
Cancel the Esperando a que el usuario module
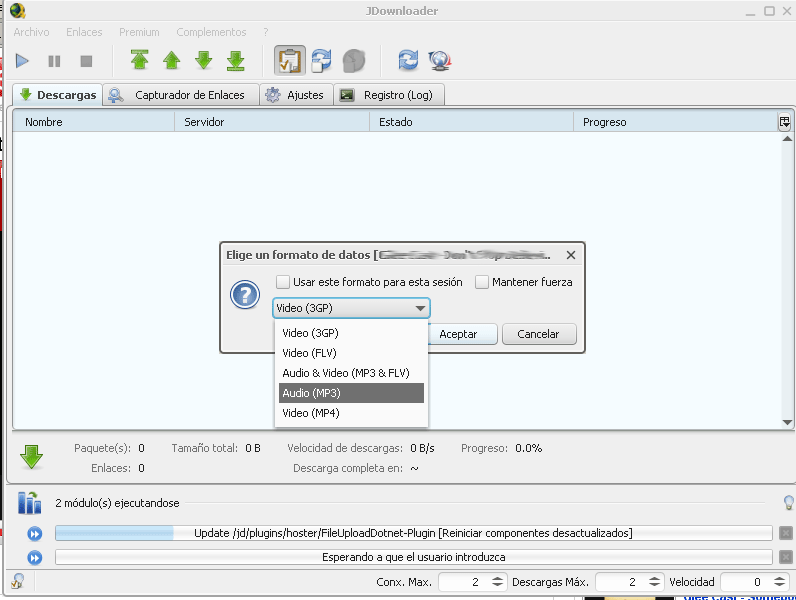[x=785, y=557]
